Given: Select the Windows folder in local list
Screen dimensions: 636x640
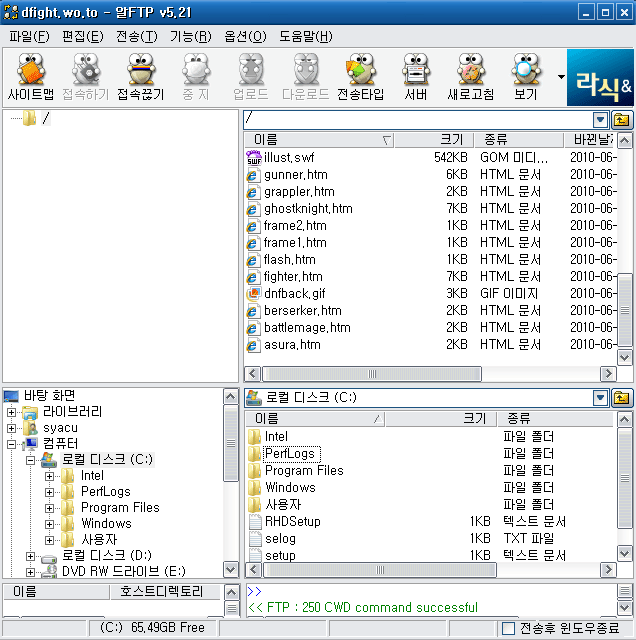Looking at the screenshot, I should (290, 488).
